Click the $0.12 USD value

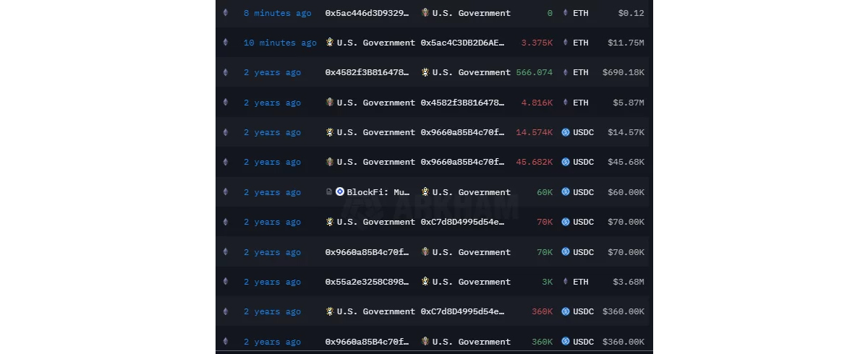pos(631,13)
